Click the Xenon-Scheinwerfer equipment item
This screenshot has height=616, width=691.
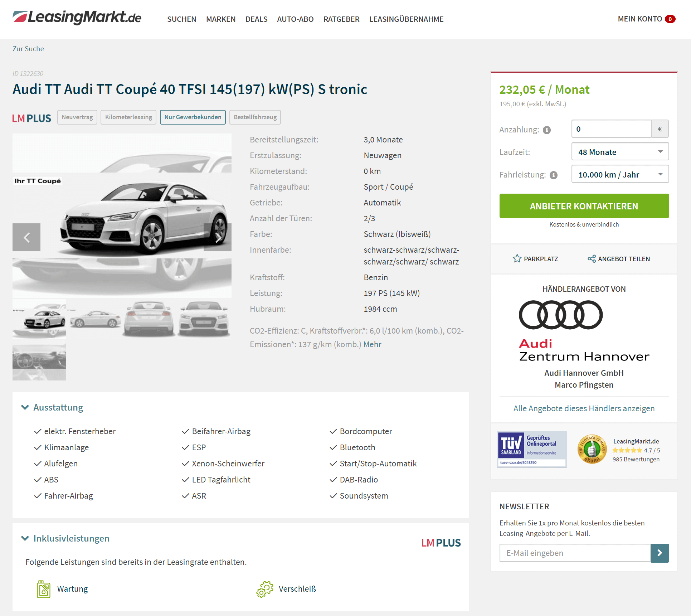point(228,464)
